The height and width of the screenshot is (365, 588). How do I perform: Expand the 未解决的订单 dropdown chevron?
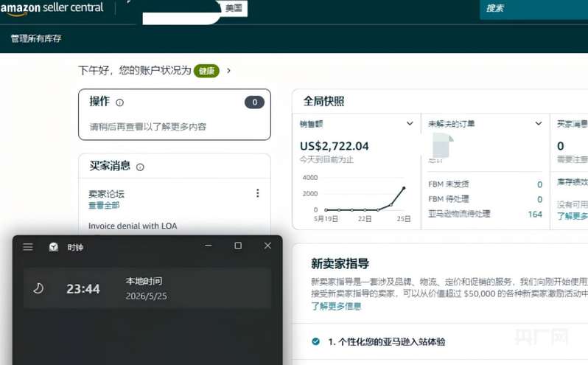pyautogui.click(x=539, y=123)
